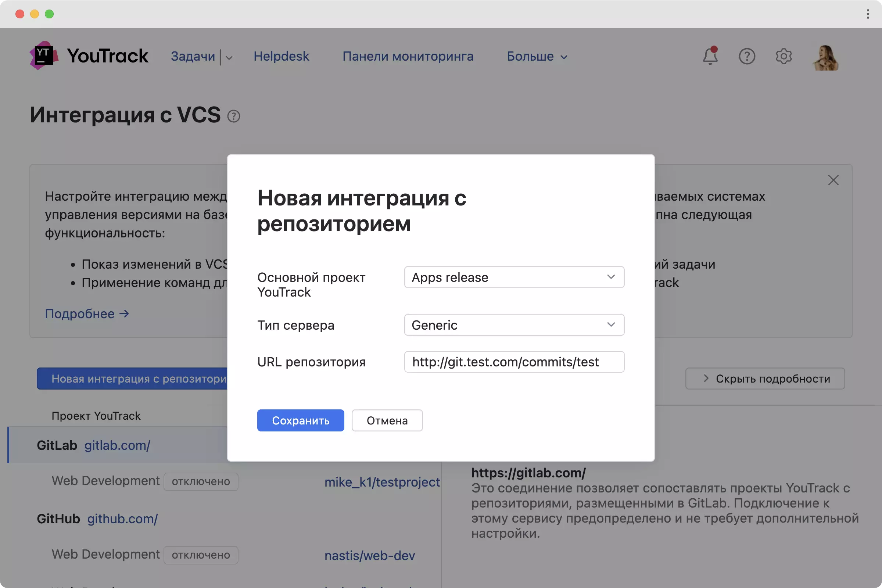This screenshot has height=588, width=882.
Task: Click the user profile avatar
Action: point(825,57)
